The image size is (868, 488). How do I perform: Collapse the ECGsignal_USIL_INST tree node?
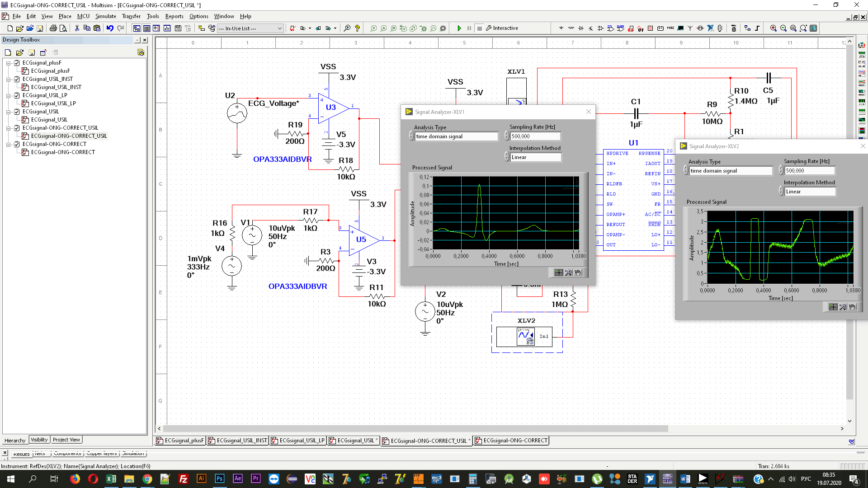coord(9,79)
